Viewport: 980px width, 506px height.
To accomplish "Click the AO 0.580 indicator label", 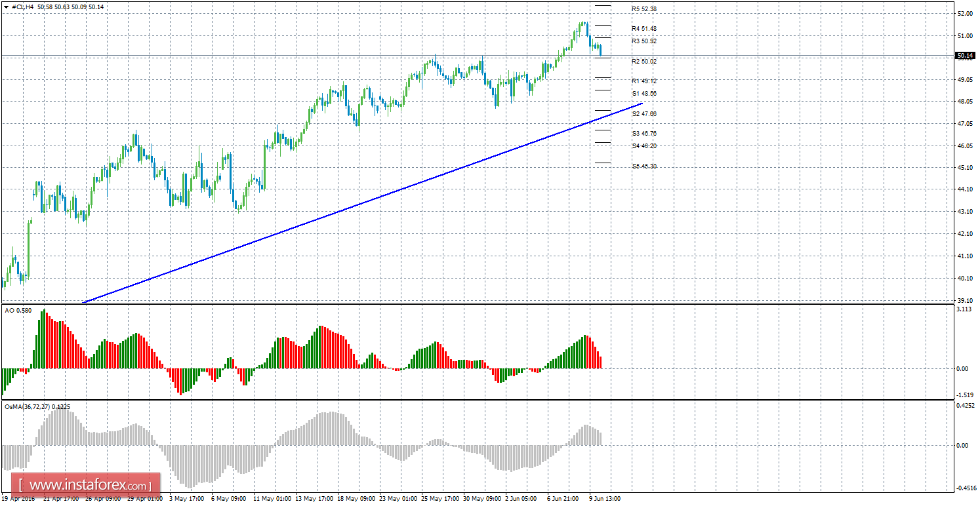I will 18,310.
